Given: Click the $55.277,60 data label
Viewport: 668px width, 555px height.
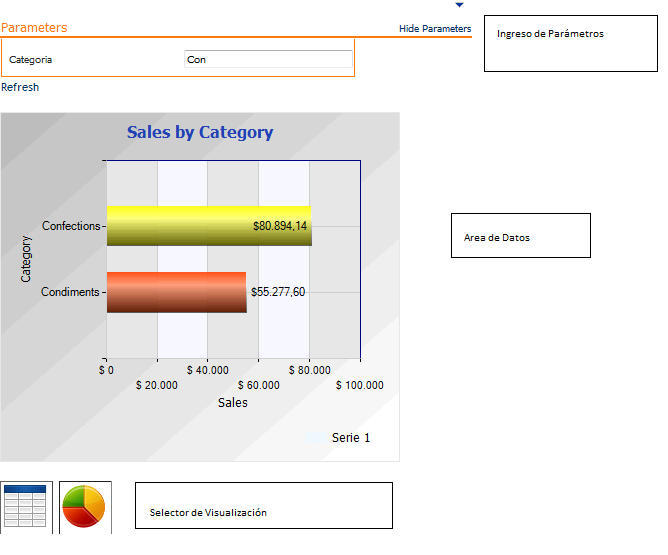Looking at the screenshot, I should (278, 292).
